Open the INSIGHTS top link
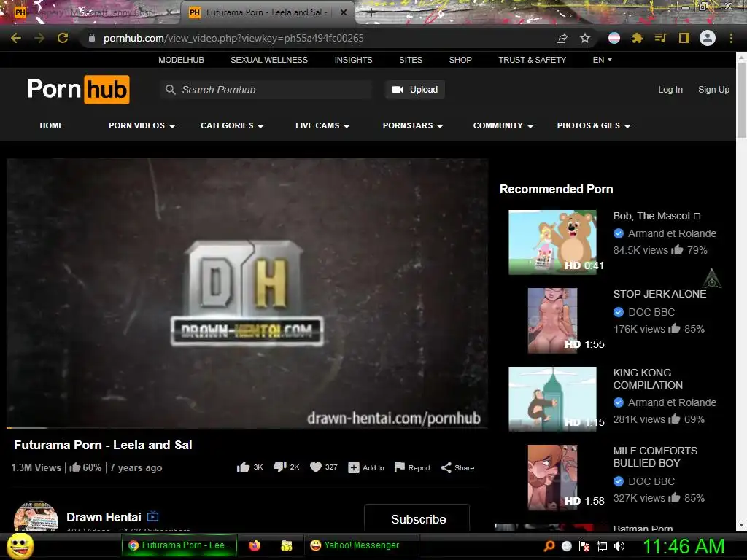The image size is (747, 560). (354, 60)
